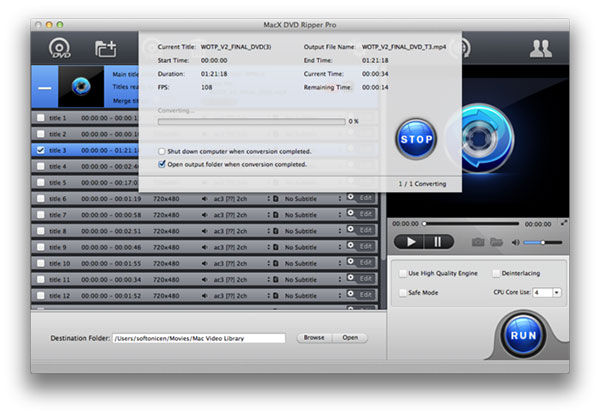Screen dimensions: 600x416
Task: Click the Edit scissors icon on title 6 row
Action: (360, 197)
